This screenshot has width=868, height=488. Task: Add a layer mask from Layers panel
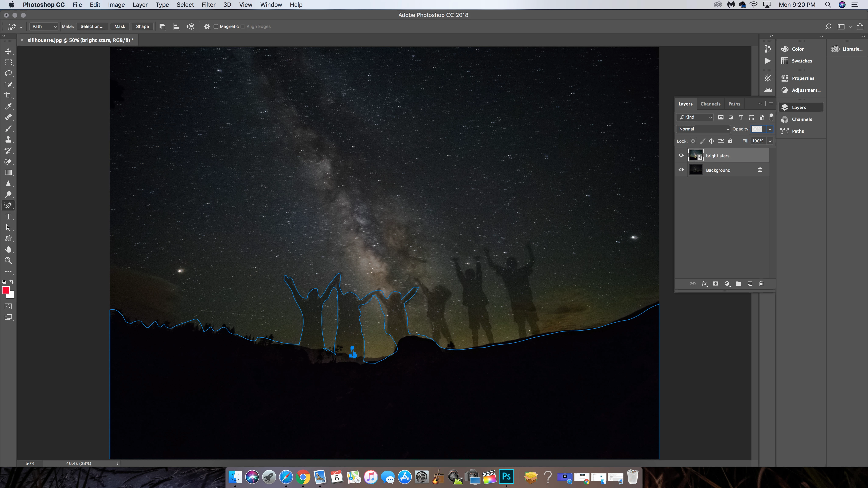[715, 284]
